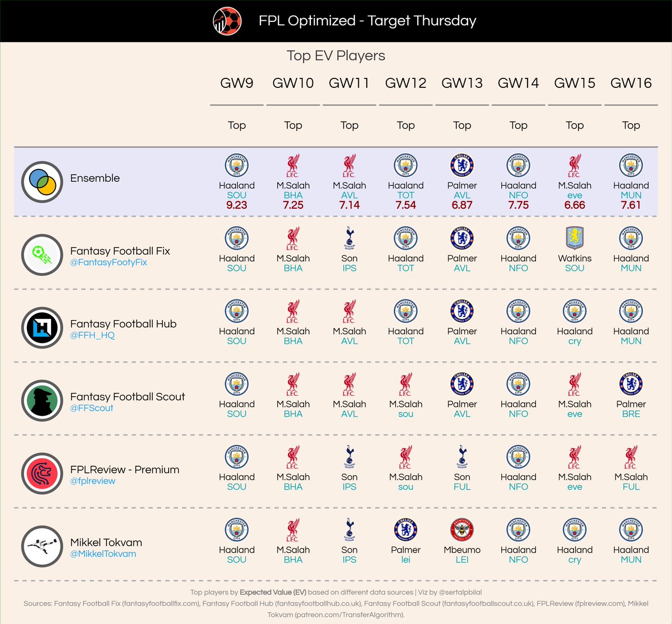
Task: Click Viz by @sertalpbilal credit text
Action: coord(450,592)
